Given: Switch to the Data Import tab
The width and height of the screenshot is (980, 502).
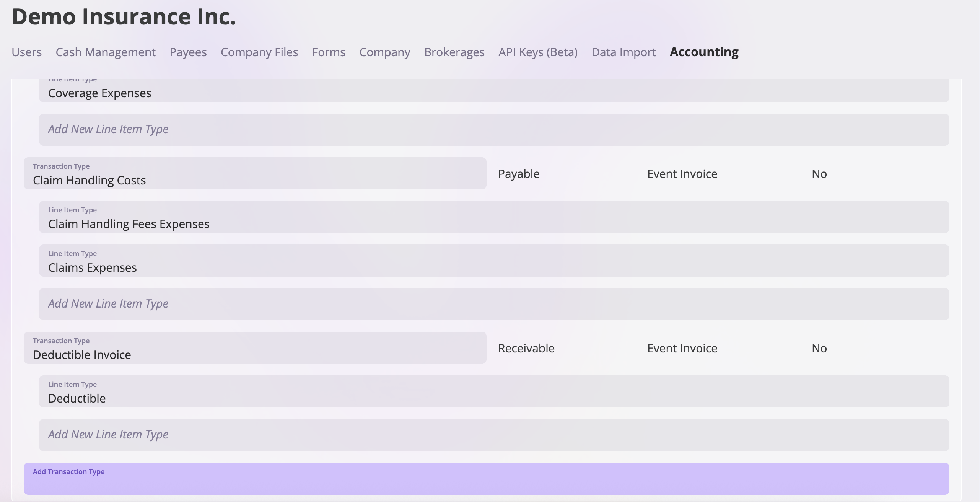Looking at the screenshot, I should click(623, 52).
